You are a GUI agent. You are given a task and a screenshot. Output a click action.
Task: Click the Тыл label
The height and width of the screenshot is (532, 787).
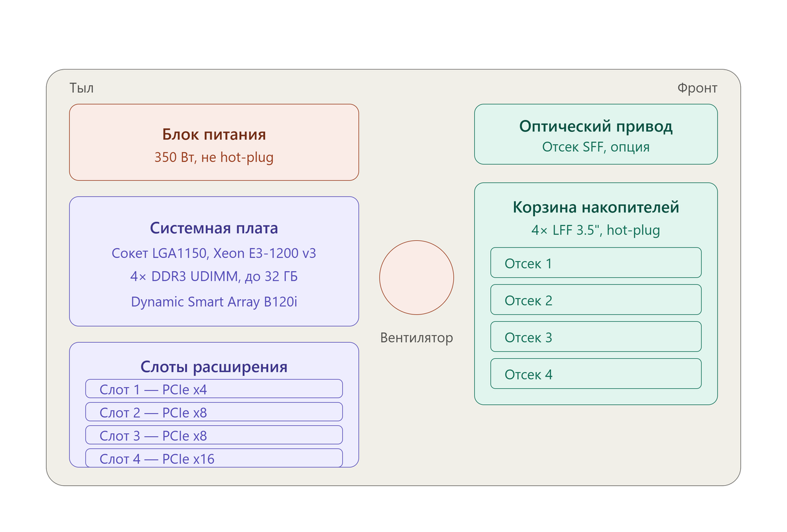click(82, 88)
